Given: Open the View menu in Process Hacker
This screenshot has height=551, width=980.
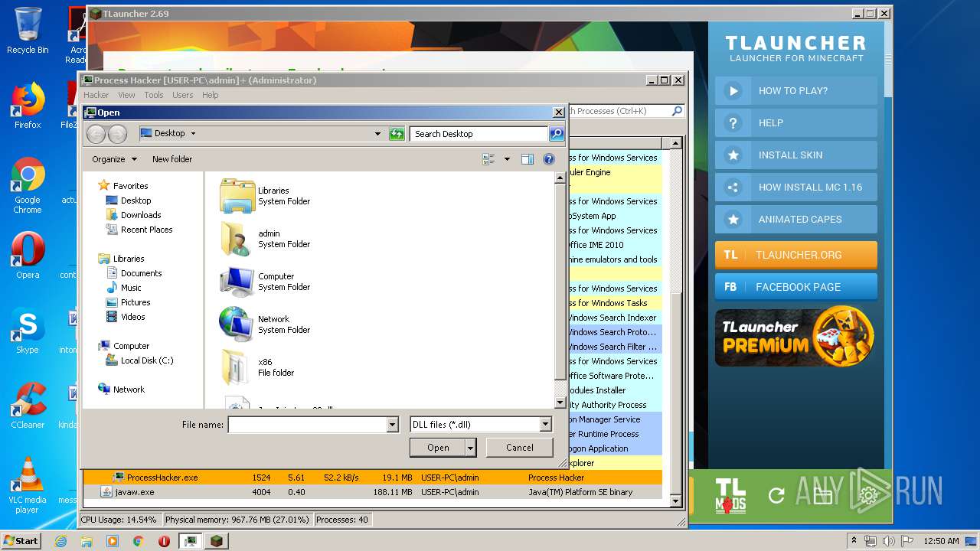Looking at the screenshot, I should pos(126,95).
